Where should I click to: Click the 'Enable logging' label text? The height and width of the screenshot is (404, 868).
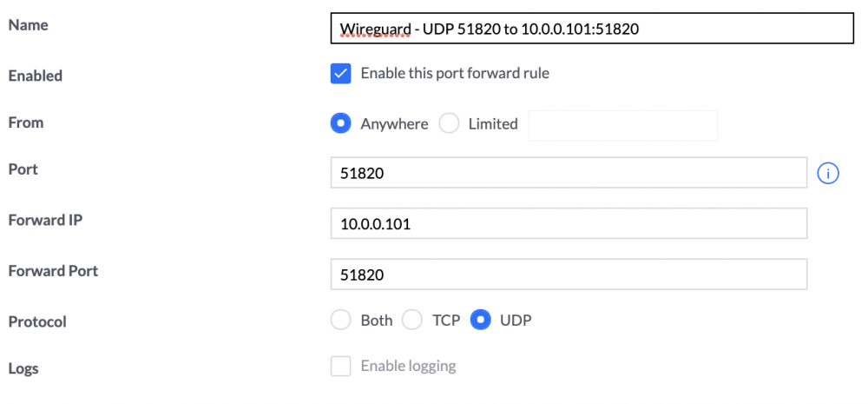coord(408,366)
